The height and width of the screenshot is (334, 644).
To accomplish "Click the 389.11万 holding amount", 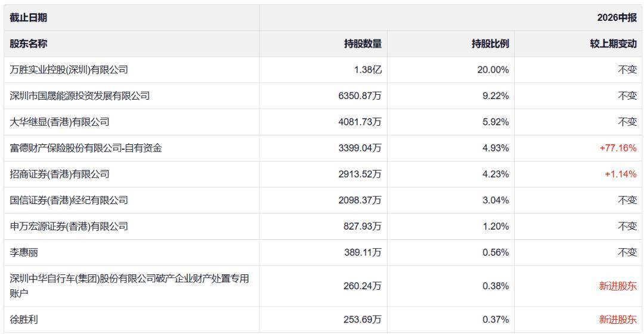I will (363, 252).
